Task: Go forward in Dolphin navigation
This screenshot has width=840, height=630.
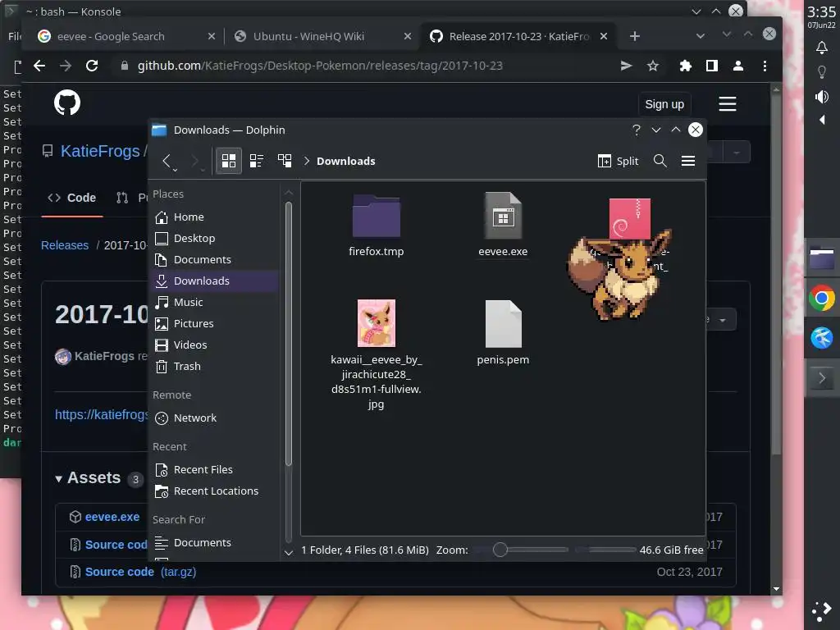Action: (195, 161)
